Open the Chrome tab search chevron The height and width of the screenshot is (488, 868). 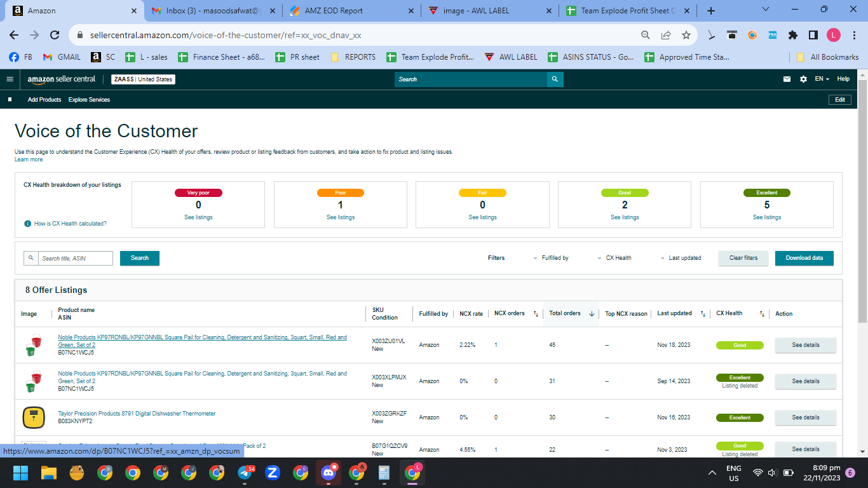click(765, 10)
